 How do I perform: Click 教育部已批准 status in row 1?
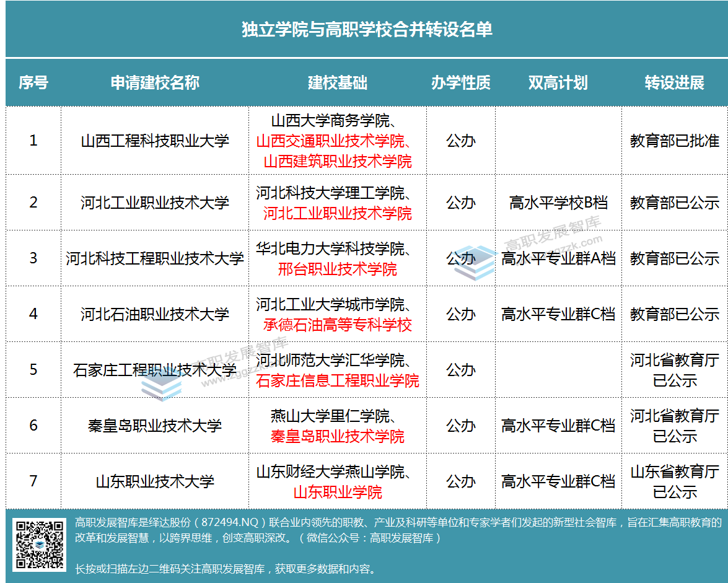click(x=675, y=141)
